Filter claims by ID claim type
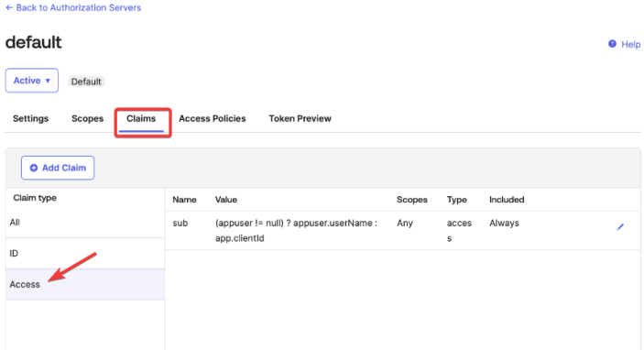Viewport: 644px width, 350px height. pyautogui.click(x=85, y=253)
